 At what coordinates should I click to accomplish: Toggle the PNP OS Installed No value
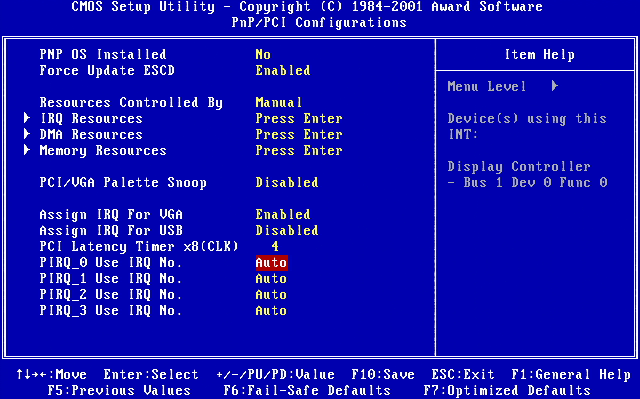(x=263, y=54)
